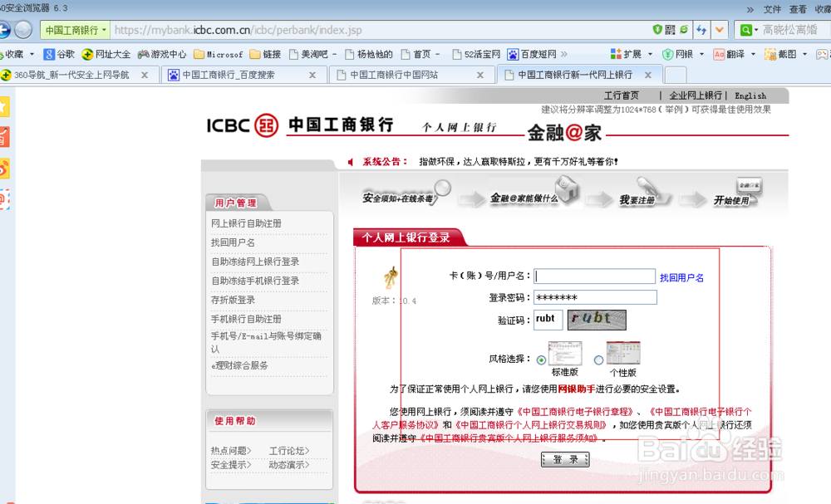Open the orange chevron dropdown in address bar
Screen dimensions: 831x504
[x=720, y=28]
